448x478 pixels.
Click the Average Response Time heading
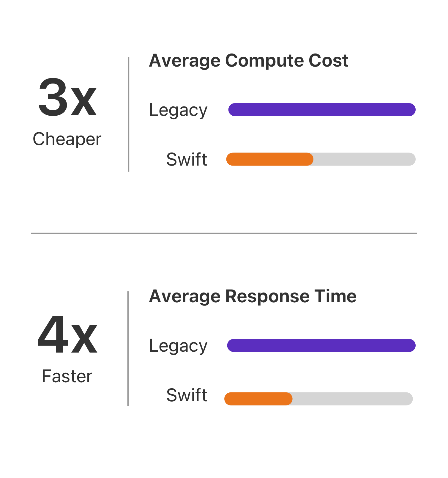pos(253,296)
